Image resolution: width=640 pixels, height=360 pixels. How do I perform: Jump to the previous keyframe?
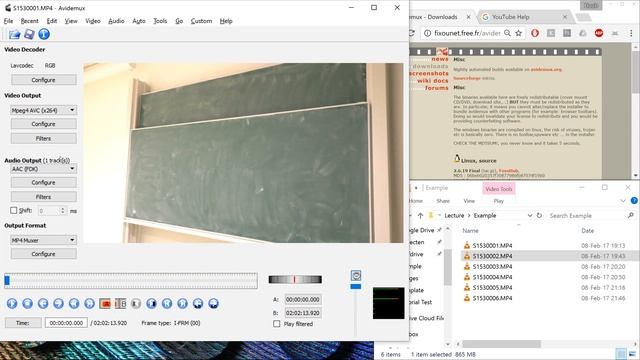[74, 303]
